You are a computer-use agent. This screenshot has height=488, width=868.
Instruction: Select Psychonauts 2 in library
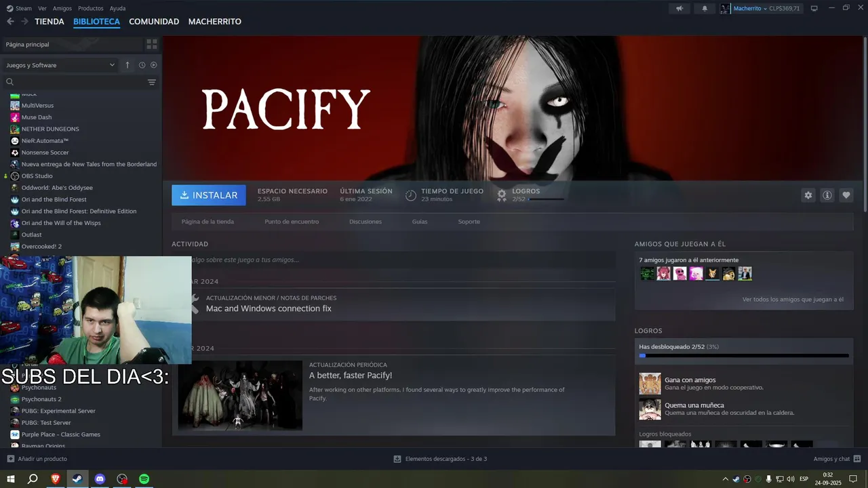[x=41, y=399]
